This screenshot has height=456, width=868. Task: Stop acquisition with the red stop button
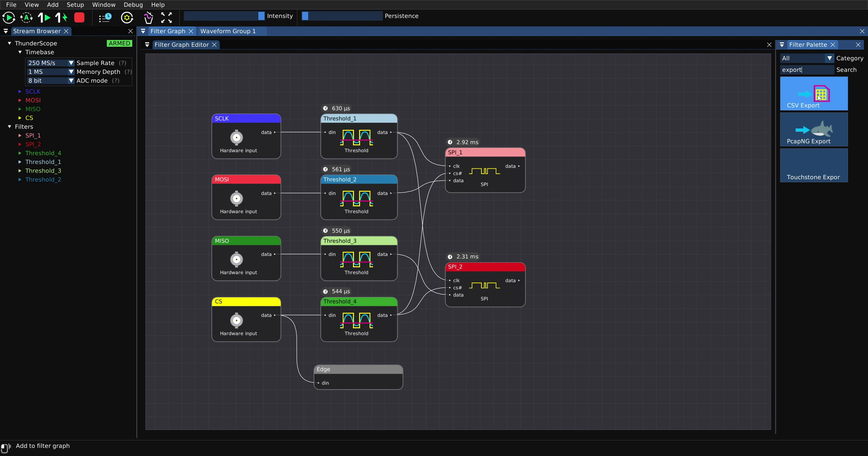click(79, 18)
